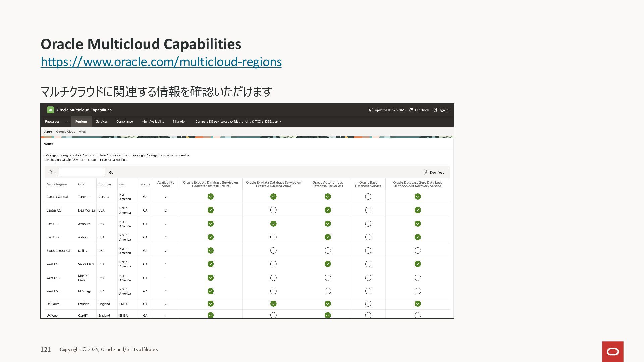Click the magnifier search icon in the search bar

click(50, 172)
